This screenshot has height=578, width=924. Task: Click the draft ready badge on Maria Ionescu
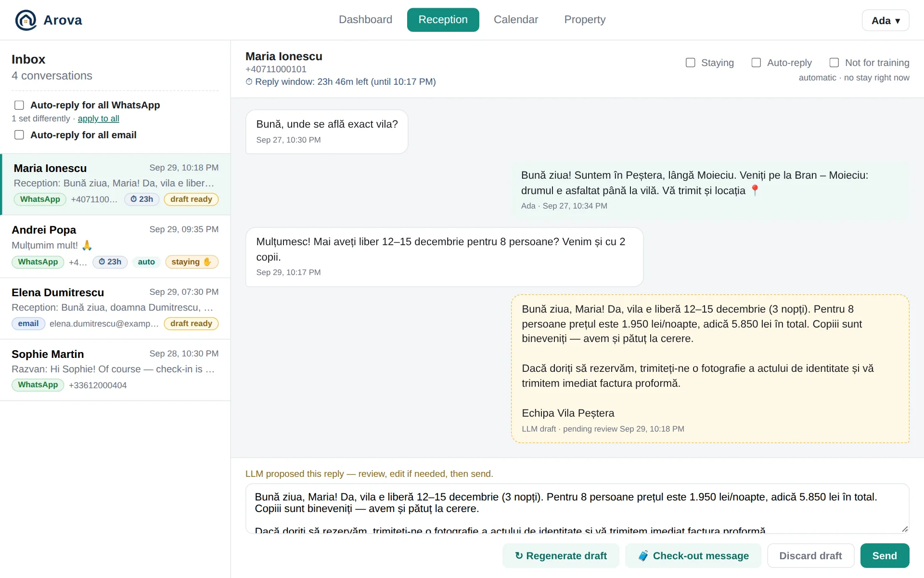pyautogui.click(x=191, y=199)
